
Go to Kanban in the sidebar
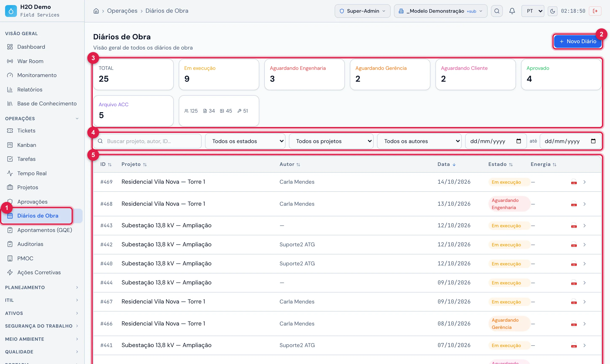click(x=42, y=145)
